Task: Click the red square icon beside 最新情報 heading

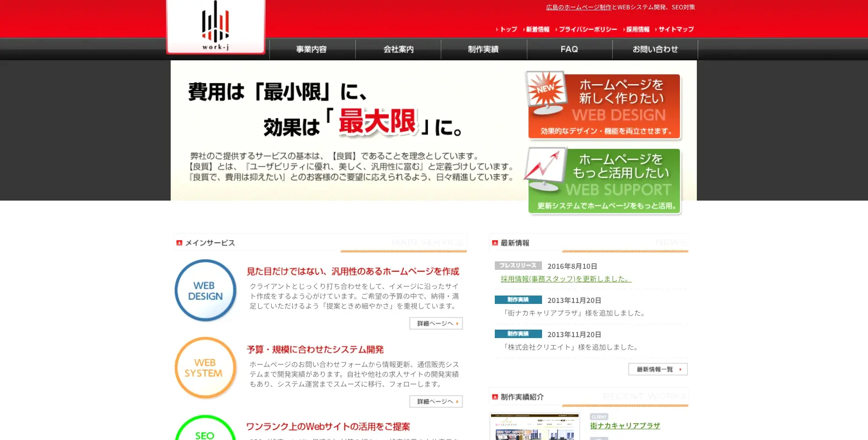Action: coord(495,243)
